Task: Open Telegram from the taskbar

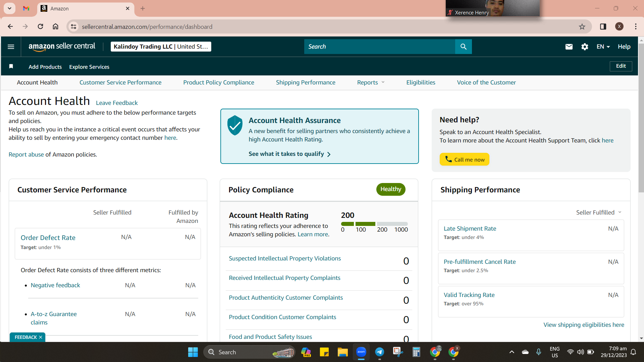Action: pos(379,352)
